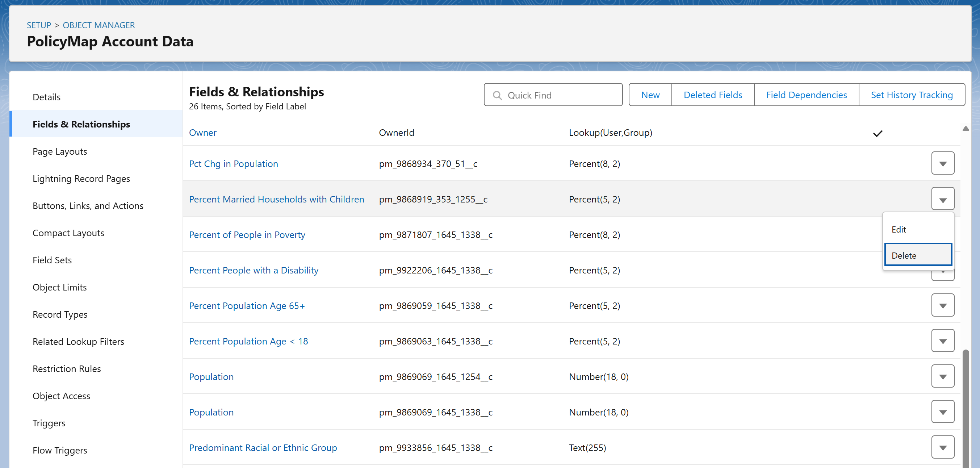
Task: Toggle row menu for Percent Married Households with Children
Action: click(x=942, y=199)
